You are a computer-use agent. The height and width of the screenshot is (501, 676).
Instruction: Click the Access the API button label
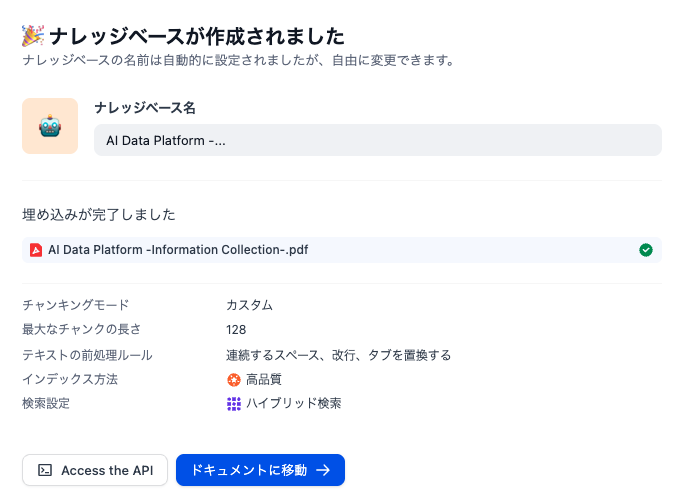tap(107, 470)
